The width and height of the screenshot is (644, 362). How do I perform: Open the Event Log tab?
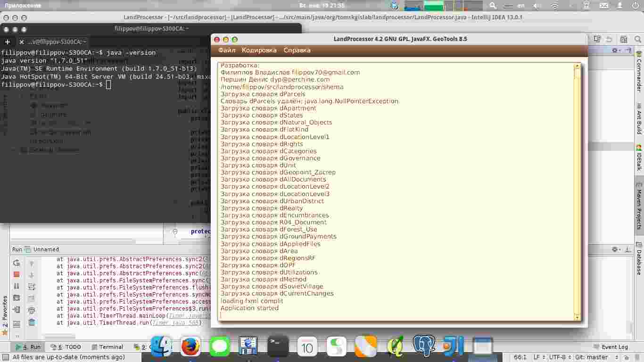click(611, 347)
